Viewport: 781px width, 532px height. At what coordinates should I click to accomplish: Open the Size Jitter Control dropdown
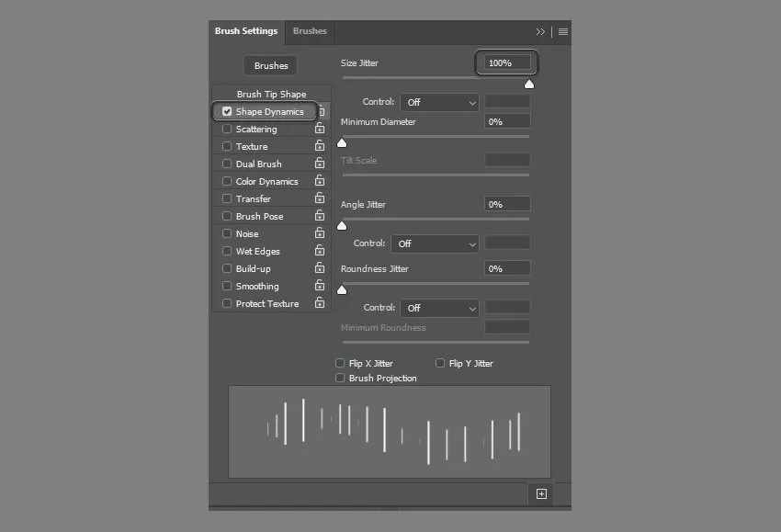coord(439,102)
